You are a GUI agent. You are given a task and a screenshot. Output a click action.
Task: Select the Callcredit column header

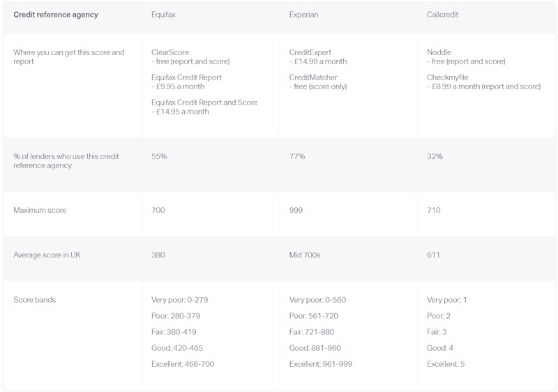(x=442, y=15)
